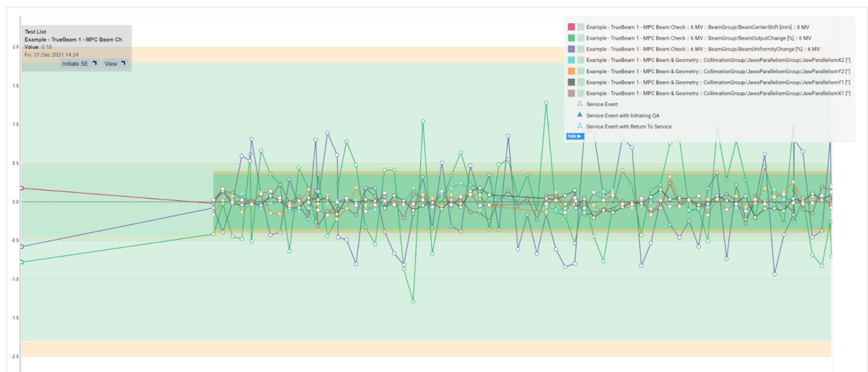Click the dark gray JawParallelismY1 legend square
This screenshot has width=868, height=372.
pyautogui.click(x=571, y=82)
